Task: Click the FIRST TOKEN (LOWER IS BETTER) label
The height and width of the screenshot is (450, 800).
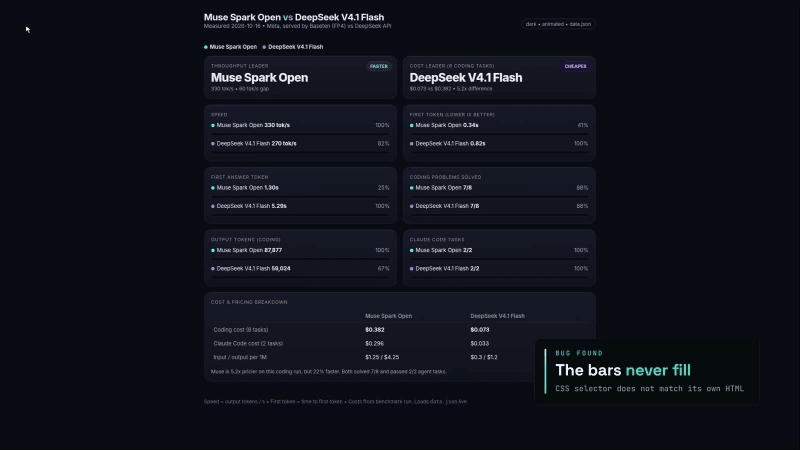Action: point(452,115)
